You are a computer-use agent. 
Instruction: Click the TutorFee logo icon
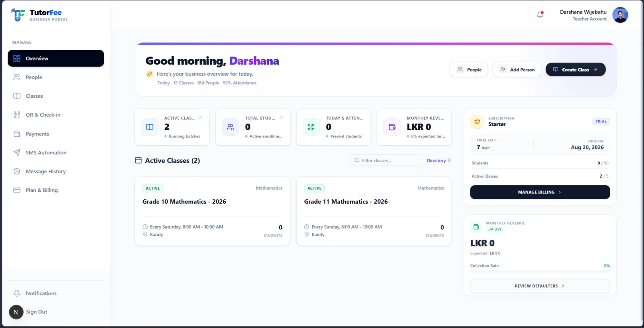18,15
